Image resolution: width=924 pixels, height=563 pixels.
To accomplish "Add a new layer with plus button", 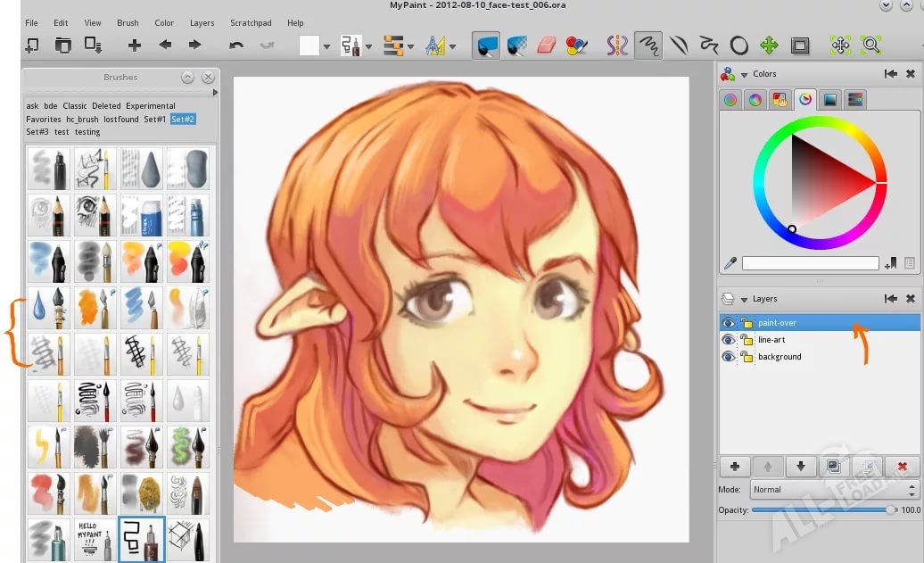I will click(735, 467).
